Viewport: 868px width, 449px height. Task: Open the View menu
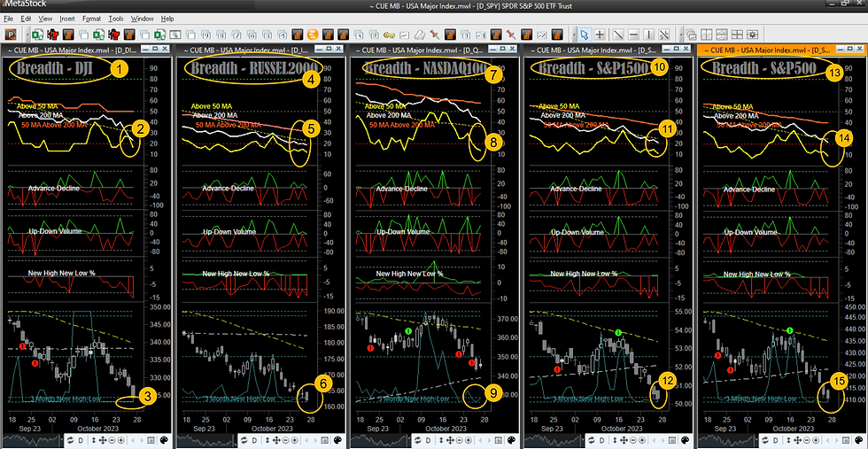pos(45,19)
